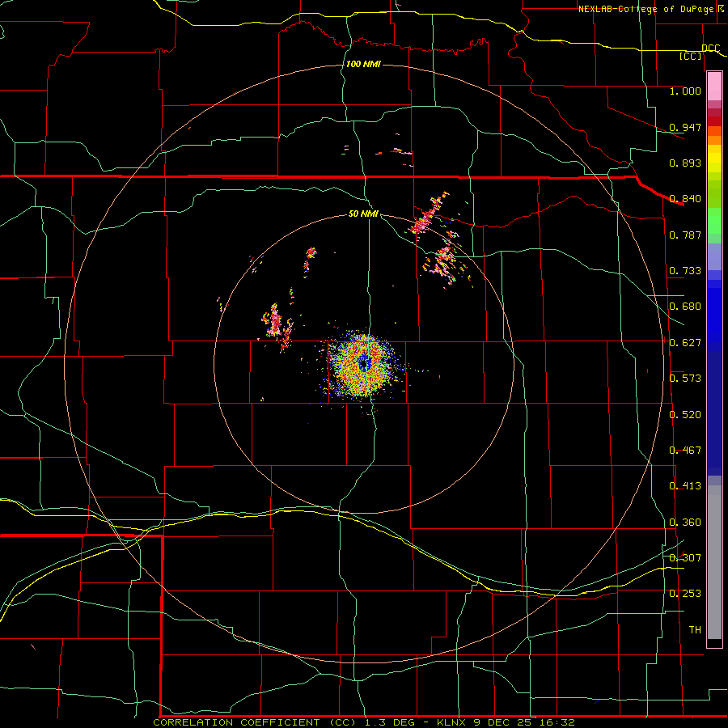Select the 0.360 scale value

pyautogui.click(x=685, y=523)
